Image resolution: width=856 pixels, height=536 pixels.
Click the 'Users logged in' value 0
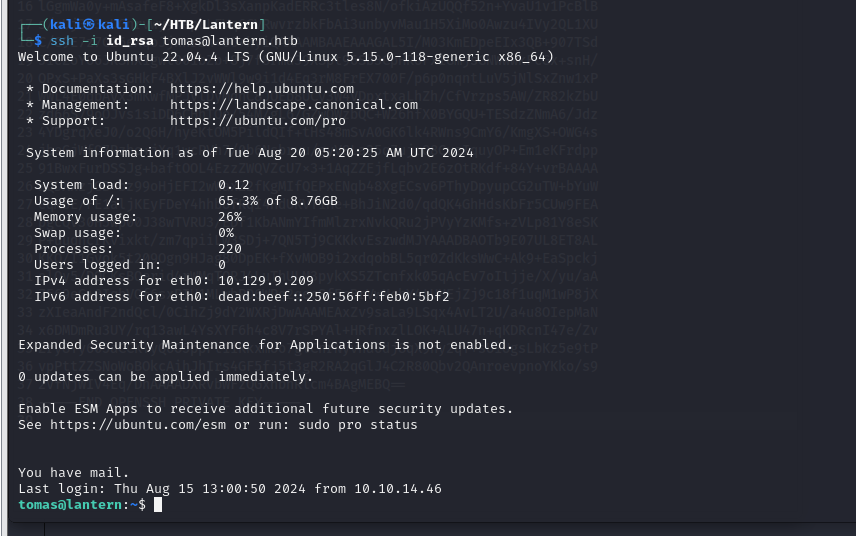point(222,265)
